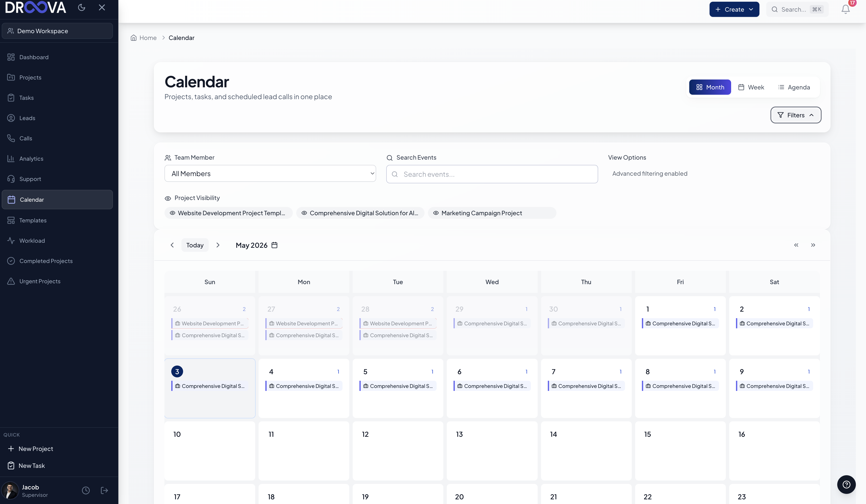Open Projects in sidebar
The image size is (866, 504).
[57, 77]
